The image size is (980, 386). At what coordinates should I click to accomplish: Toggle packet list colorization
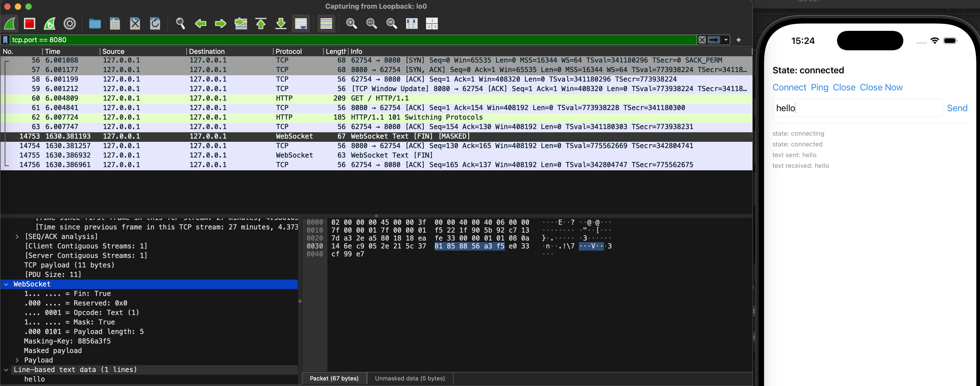(326, 23)
